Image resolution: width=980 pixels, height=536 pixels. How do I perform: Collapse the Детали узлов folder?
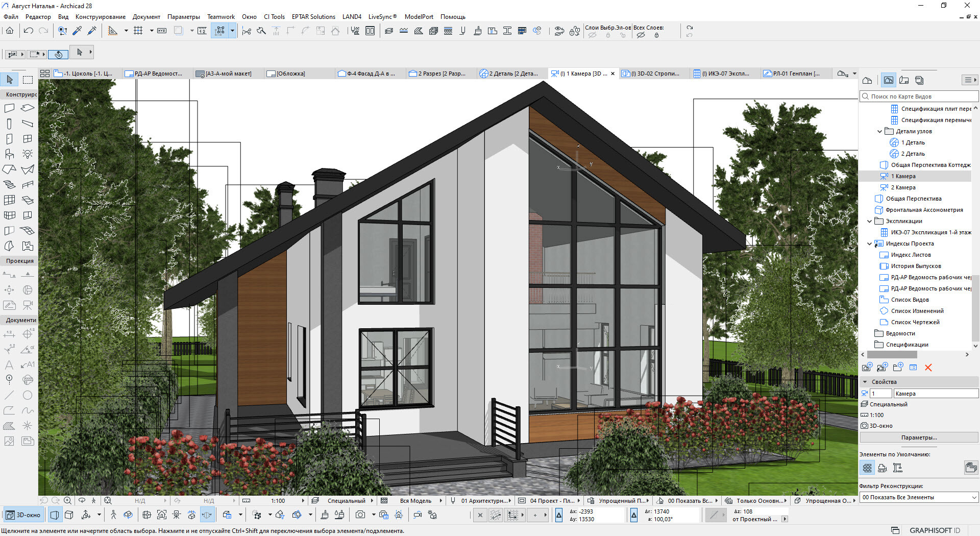[x=879, y=131]
